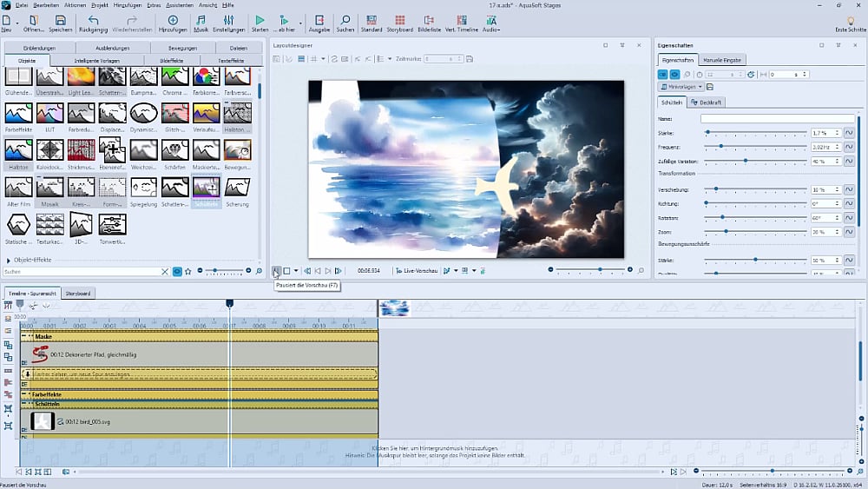
Task: Click the Erste Schritte lightbulb icon
Action: [850, 20]
